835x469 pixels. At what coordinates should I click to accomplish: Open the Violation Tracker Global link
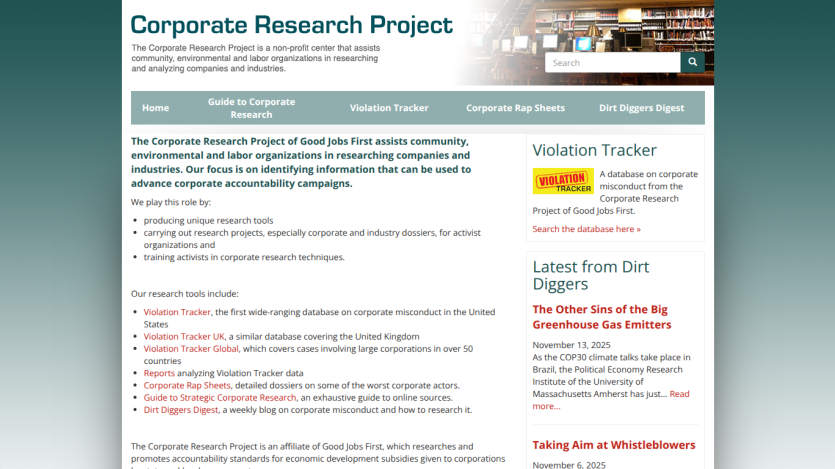(x=191, y=349)
